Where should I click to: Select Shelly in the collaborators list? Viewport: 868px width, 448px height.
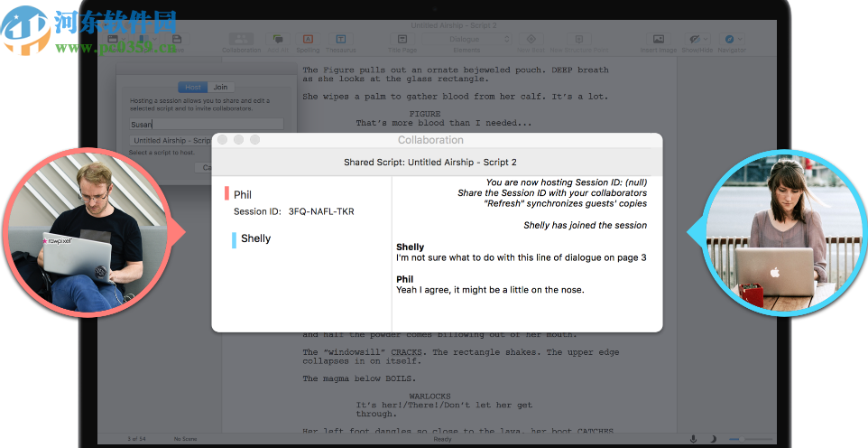tap(255, 238)
